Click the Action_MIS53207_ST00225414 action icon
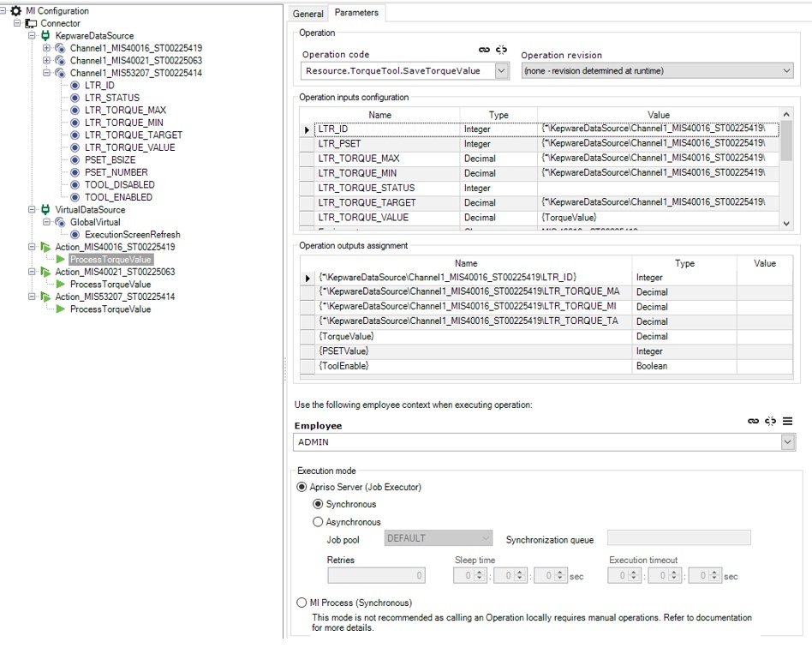 (45, 297)
